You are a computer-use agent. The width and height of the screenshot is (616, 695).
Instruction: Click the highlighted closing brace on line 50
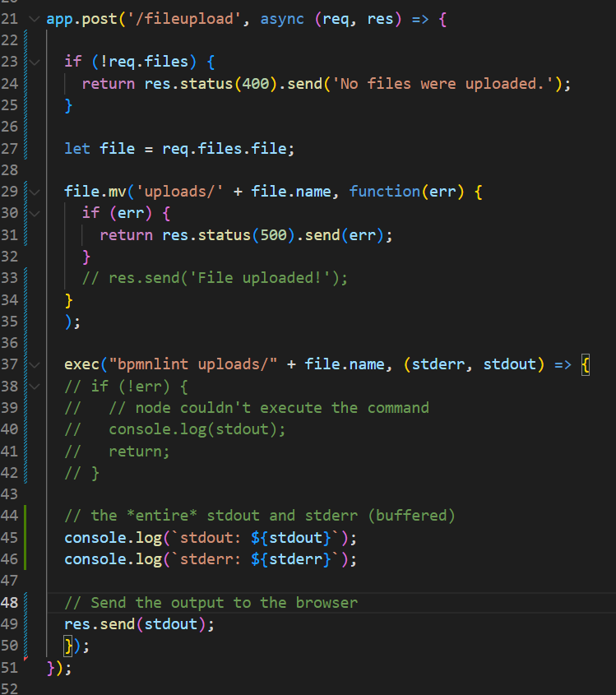[x=68, y=646]
